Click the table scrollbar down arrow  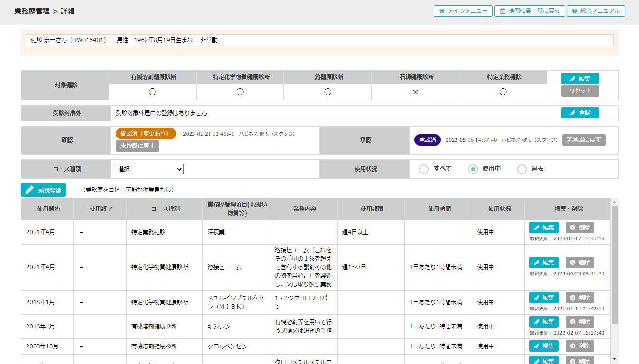click(614, 359)
